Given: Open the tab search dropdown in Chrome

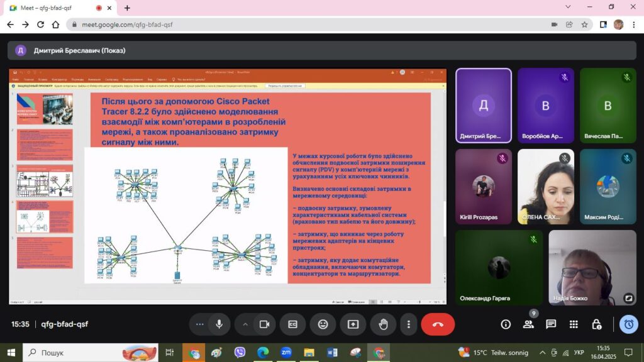Looking at the screenshot, I should click(568, 7).
